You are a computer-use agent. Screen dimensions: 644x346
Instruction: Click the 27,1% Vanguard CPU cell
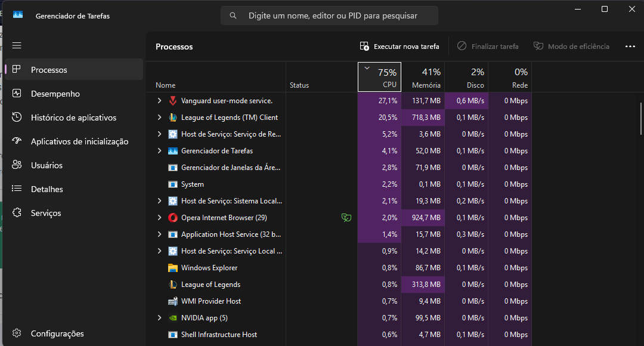379,101
